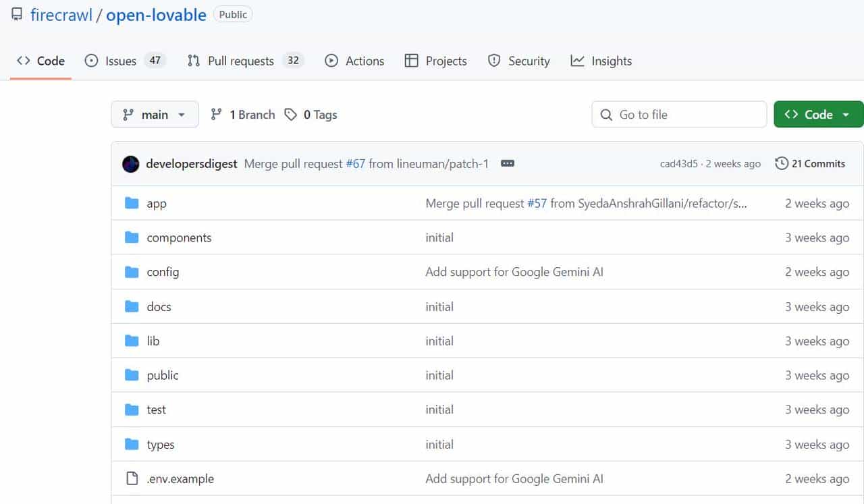The height and width of the screenshot is (504, 864).
Task: Open the components folder
Action: pyautogui.click(x=179, y=237)
